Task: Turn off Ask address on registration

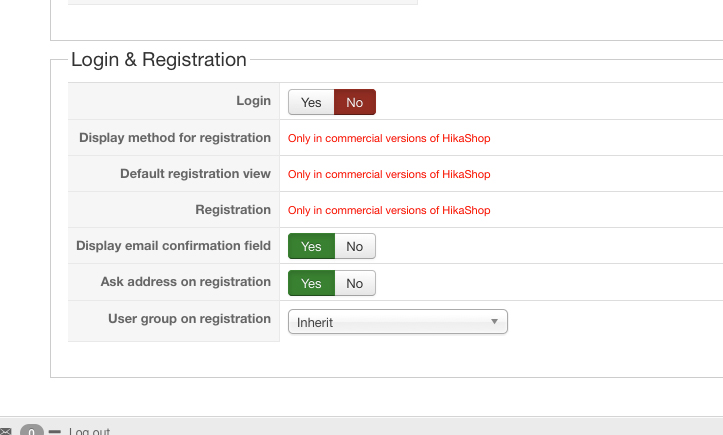Action: (354, 283)
